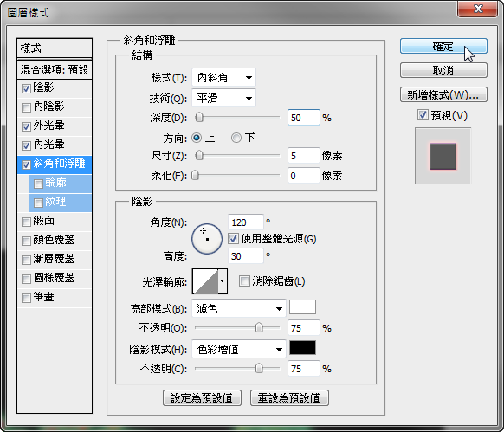This screenshot has width=504, height=432.
Task: Open the 技術 technique dropdown
Action: [x=223, y=98]
